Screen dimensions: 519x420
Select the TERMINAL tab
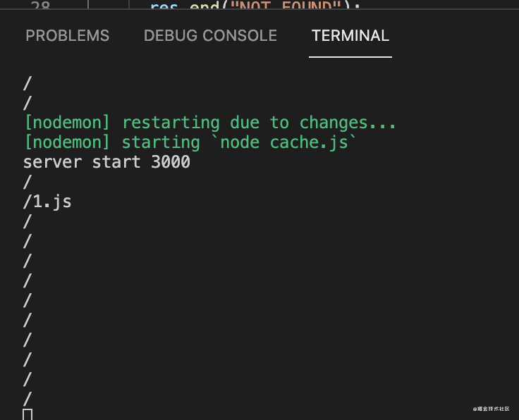[350, 36]
